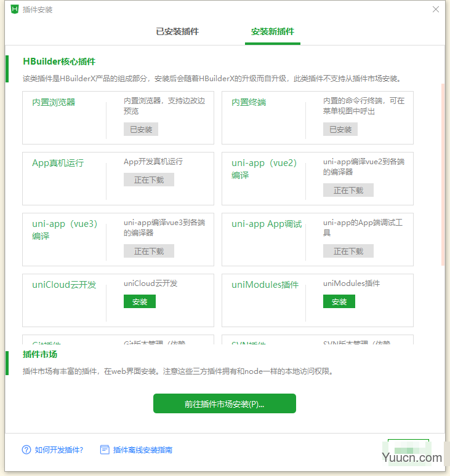Viewport: 450px width, 476px height.
Task: Install the uniCloud云开发 plugin
Action: tap(140, 301)
